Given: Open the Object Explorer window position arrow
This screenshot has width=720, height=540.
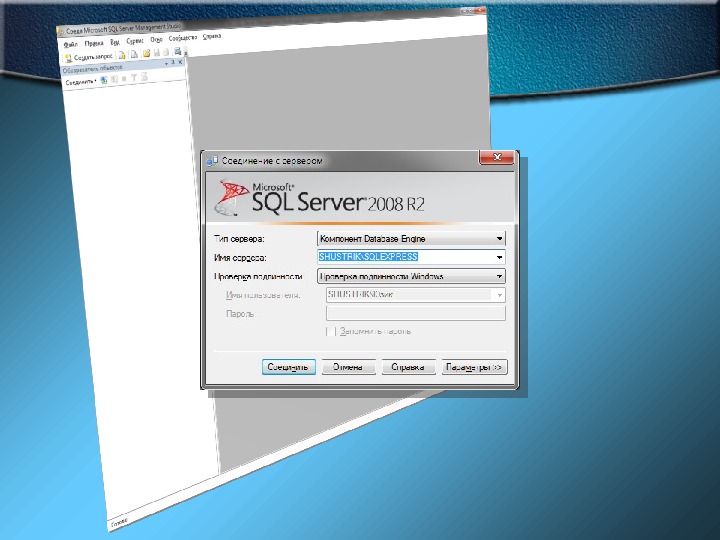Looking at the screenshot, I should click(166, 64).
